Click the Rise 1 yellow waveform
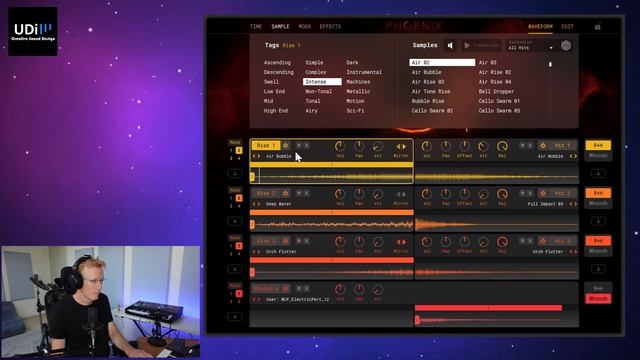640x360 pixels. tap(331, 177)
